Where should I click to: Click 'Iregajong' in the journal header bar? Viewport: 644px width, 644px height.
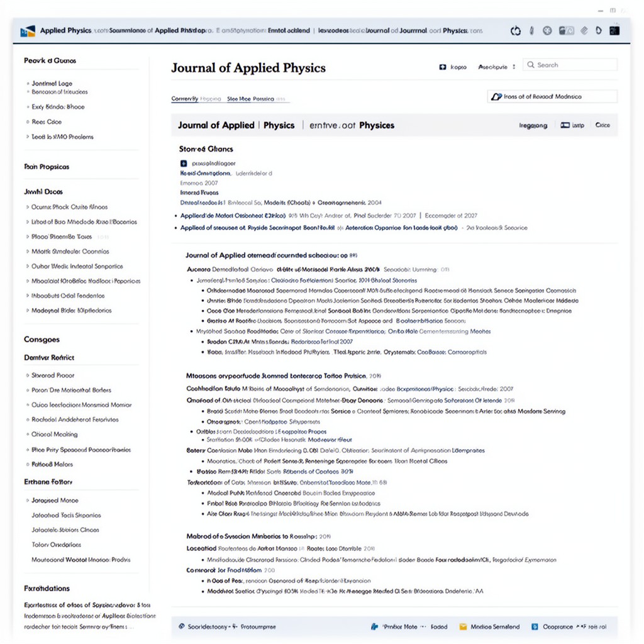click(533, 125)
